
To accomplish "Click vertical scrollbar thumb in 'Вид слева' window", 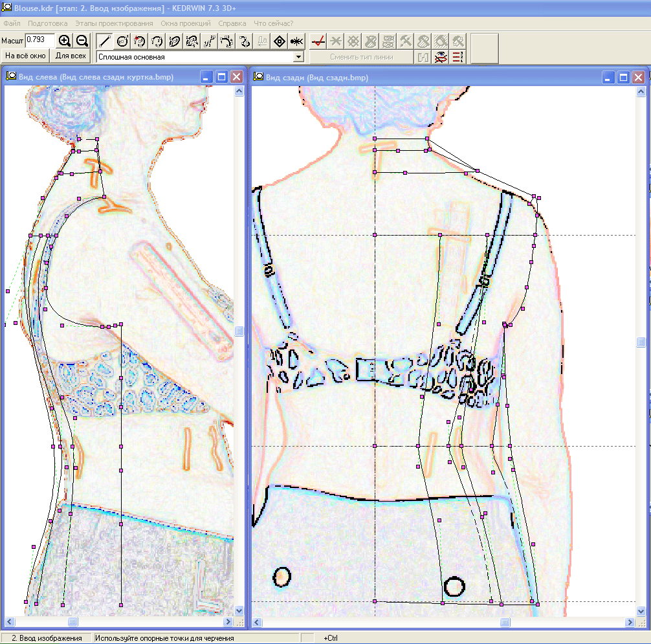I will coord(239,331).
